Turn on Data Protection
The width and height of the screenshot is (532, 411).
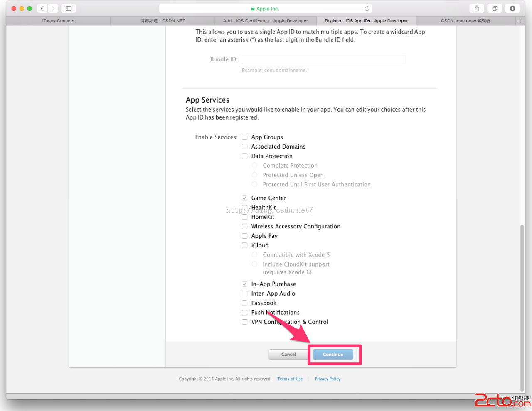[245, 157]
